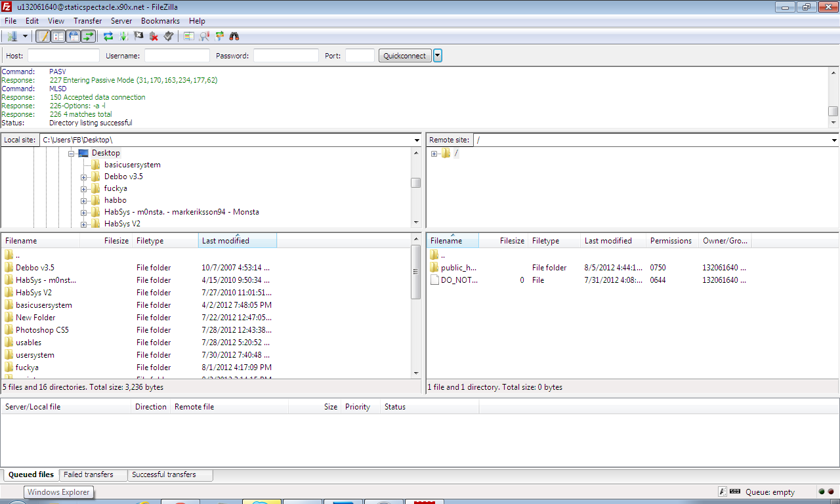The image size is (840, 504).
Task: Expand the fuckya tree node
Action: point(84,189)
